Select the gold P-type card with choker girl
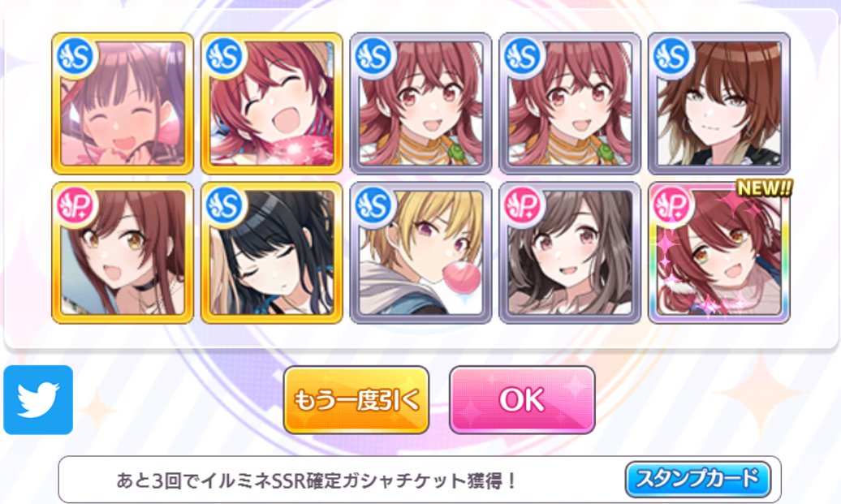Image resolution: width=841 pixels, height=504 pixels. pyautogui.click(x=123, y=253)
